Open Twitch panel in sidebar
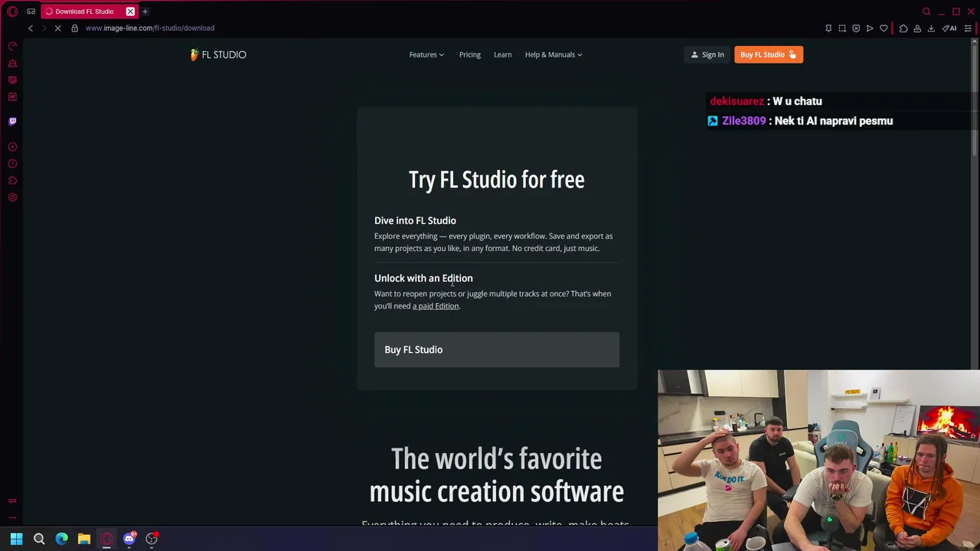This screenshot has height=551, width=980. pos(12,121)
